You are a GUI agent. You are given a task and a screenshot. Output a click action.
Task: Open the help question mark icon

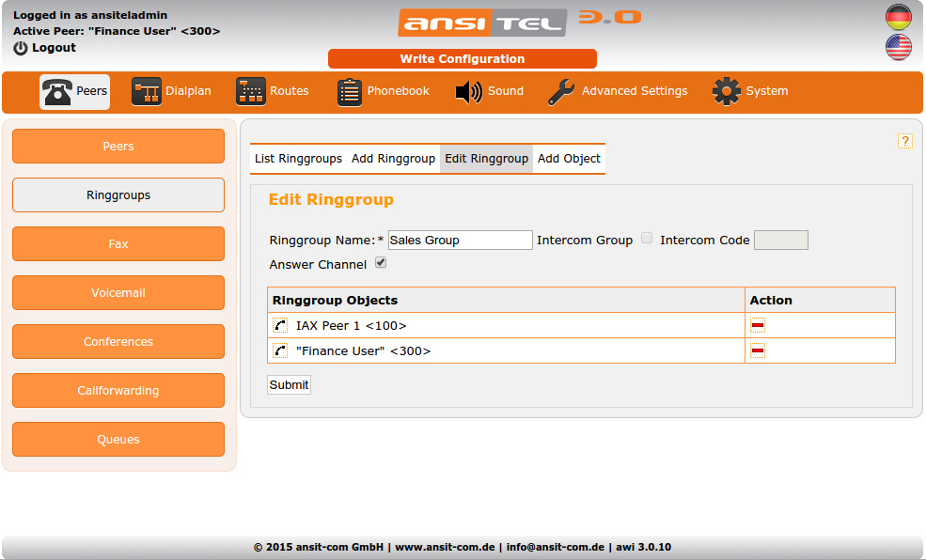coord(905,141)
